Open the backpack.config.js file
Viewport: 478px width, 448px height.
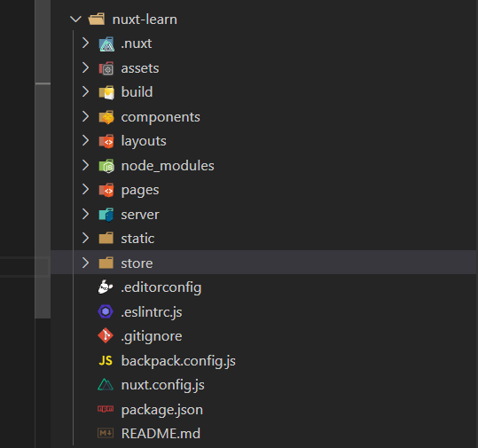pos(178,361)
